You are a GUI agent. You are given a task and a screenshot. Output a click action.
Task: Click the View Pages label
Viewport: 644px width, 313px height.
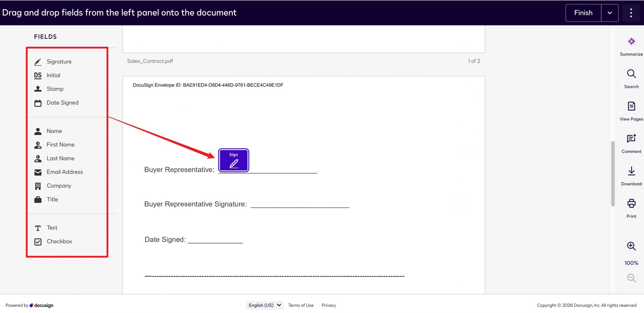click(x=631, y=119)
